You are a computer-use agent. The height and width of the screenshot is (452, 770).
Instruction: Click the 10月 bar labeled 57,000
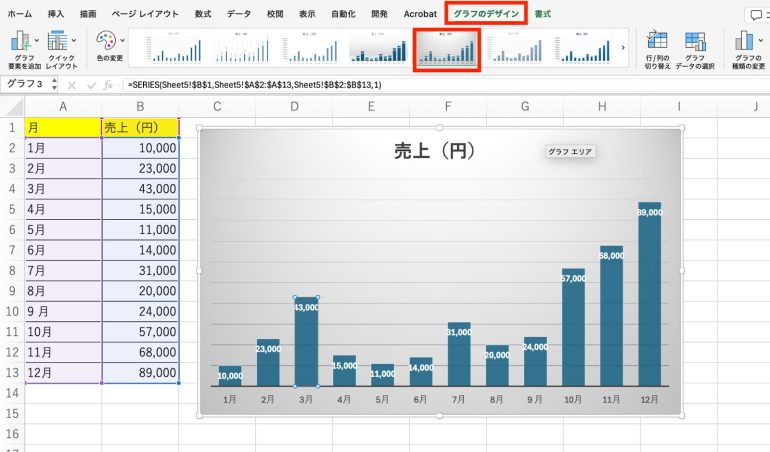(x=573, y=327)
